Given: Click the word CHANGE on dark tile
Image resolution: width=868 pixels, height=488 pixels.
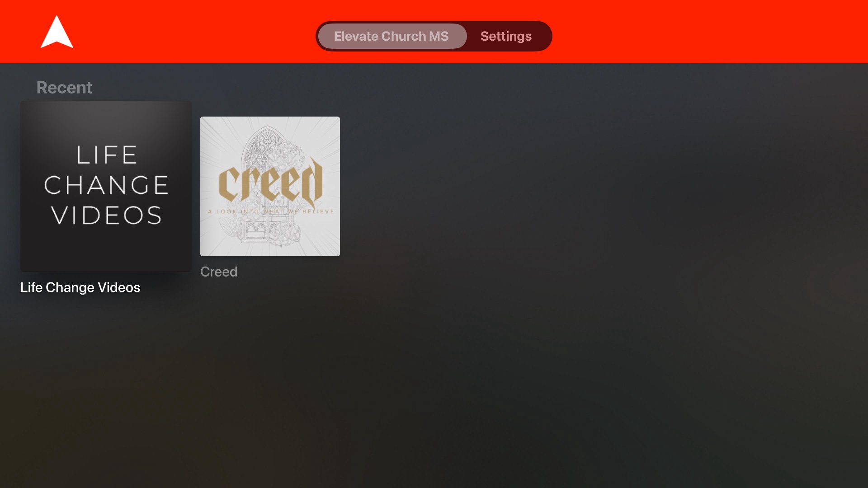Looking at the screenshot, I should pyautogui.click(x=107, y=185).
